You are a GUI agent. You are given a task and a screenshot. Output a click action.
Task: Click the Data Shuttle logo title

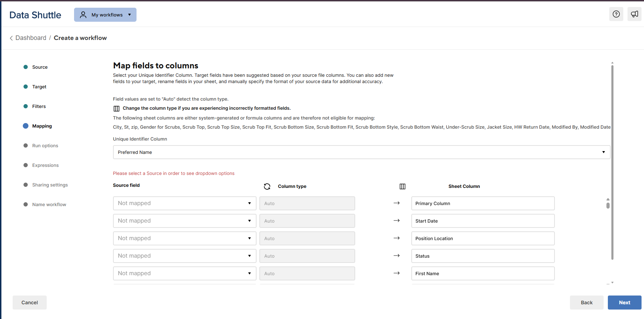tap(35, 15)
